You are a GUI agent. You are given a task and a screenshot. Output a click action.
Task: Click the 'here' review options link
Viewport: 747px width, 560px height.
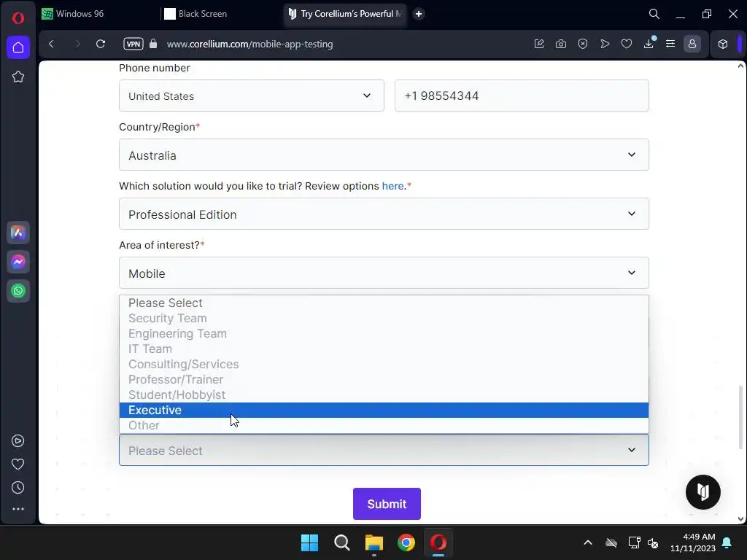click(x=392, y=186)
